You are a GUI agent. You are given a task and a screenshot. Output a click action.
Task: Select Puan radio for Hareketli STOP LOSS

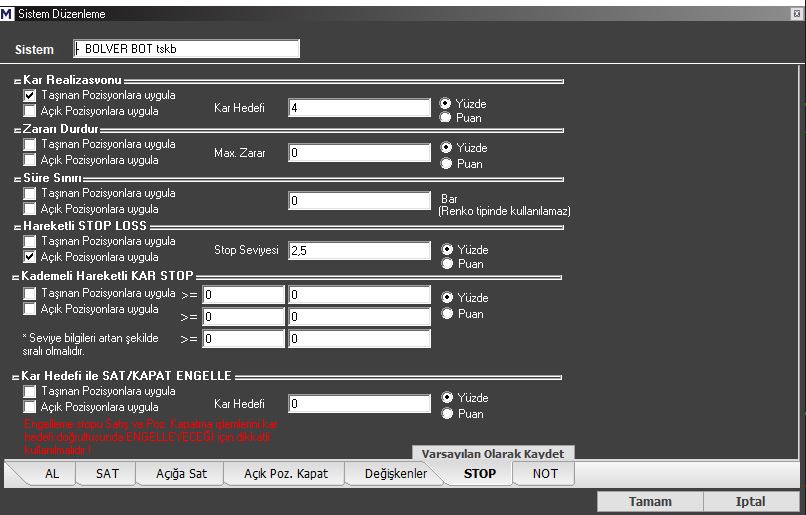[447, 264]
